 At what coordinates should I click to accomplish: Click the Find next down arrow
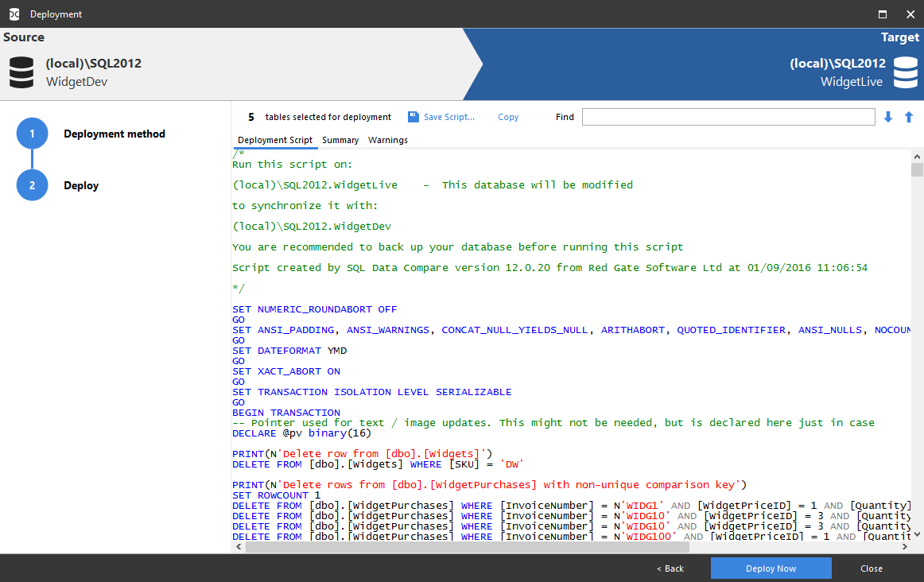tap(888, 117)
